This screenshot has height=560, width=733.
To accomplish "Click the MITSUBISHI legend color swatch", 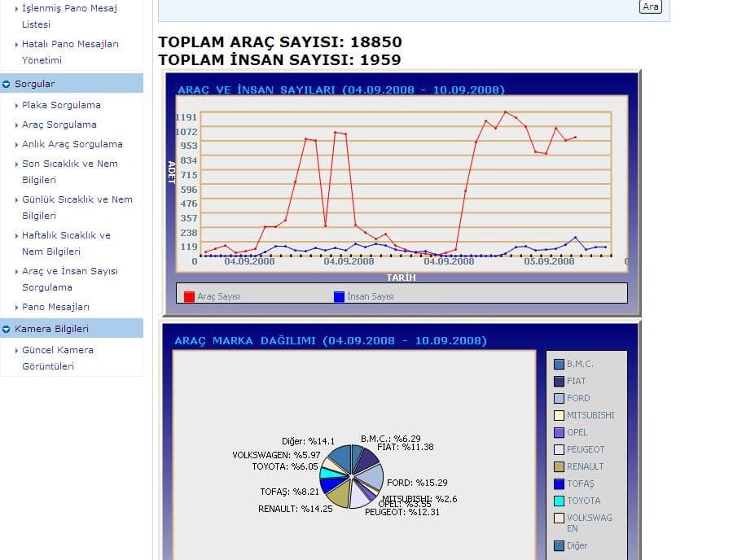I will (x=559, y=415).
